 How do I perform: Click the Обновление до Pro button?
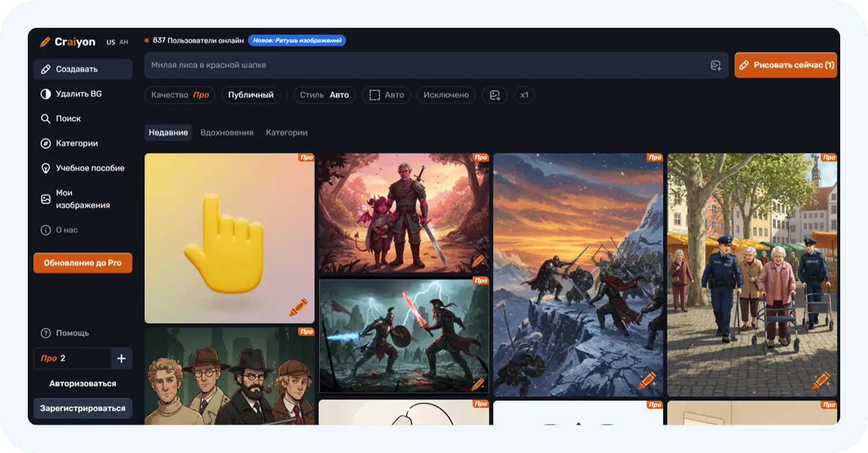coord(83,263)
